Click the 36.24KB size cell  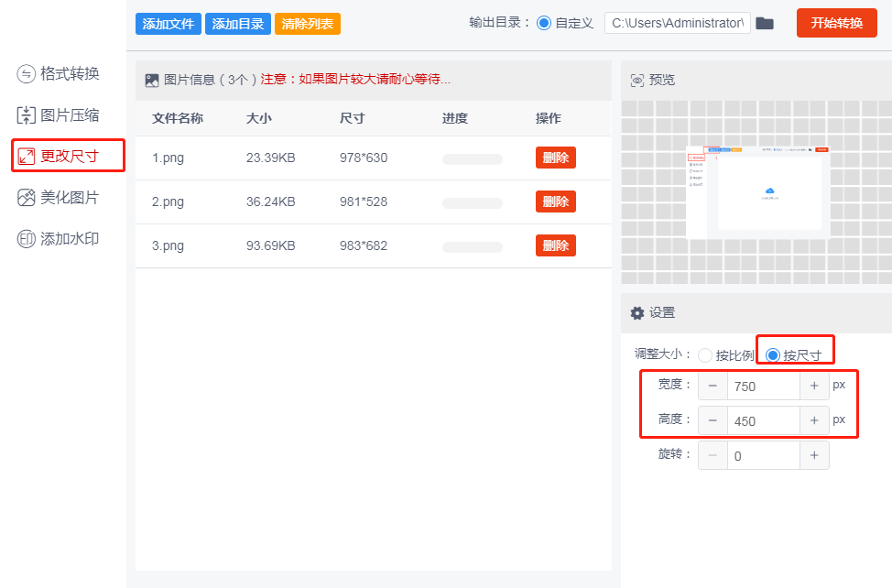coord(271,201)
